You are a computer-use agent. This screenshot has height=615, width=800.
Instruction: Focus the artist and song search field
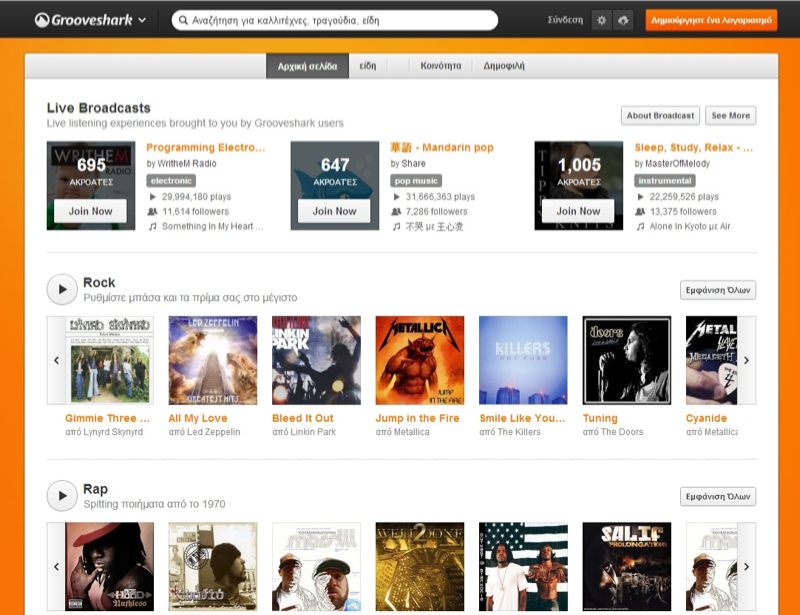pyautogui.click(x=335, y=20)
